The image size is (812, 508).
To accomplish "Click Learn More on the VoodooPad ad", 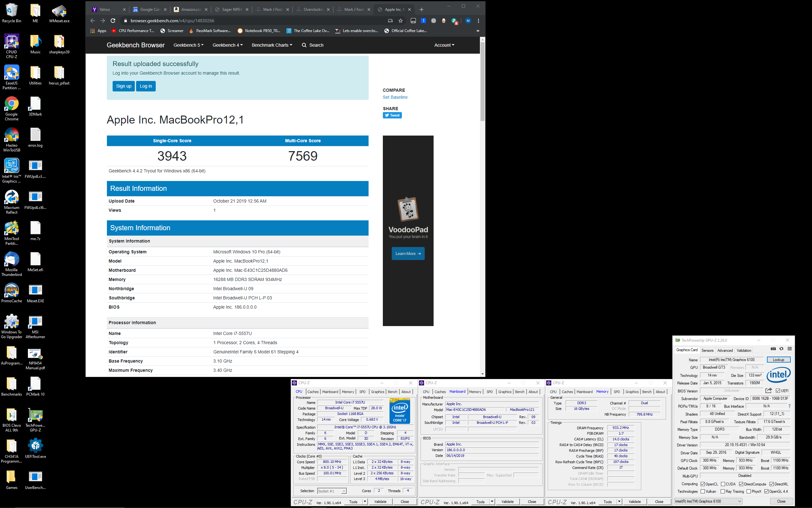I will point(408,253).
